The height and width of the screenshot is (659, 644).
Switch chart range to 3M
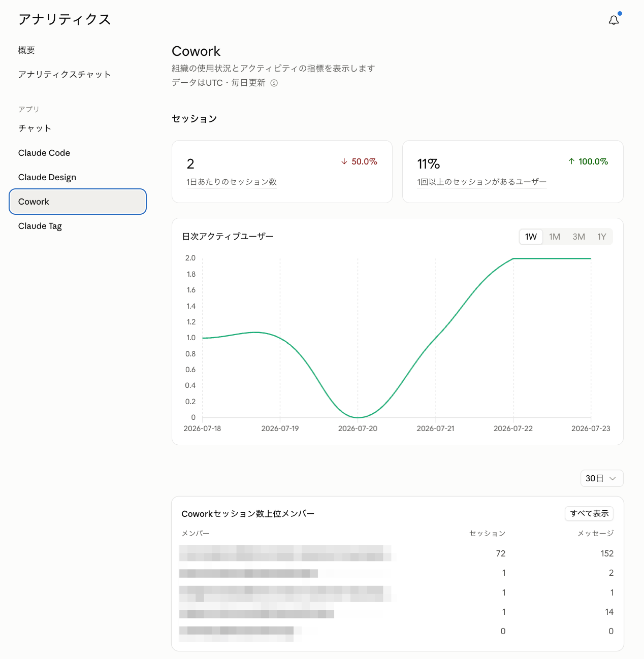coord(578,237)
